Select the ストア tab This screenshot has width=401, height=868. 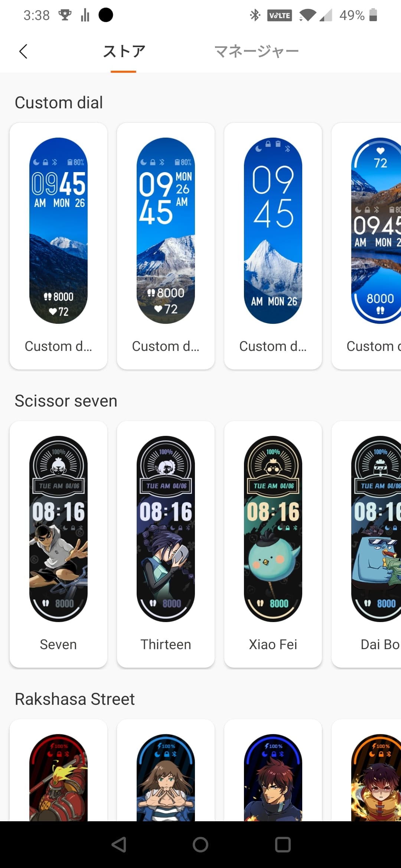tap(124, 51)
